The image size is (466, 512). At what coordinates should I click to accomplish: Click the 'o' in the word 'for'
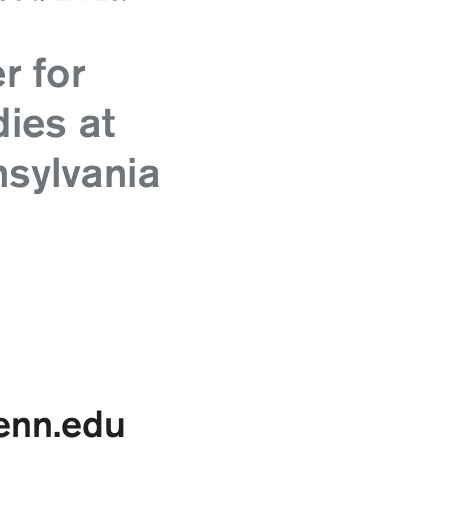click(x=58, y=76)
